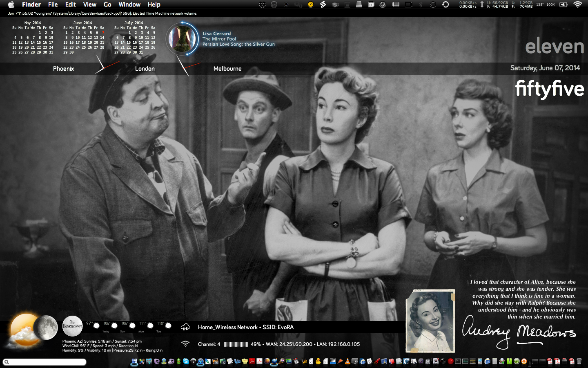Click the Lisa Gerrard album art
The image size is (588, 368).
[x=182, y=38]
